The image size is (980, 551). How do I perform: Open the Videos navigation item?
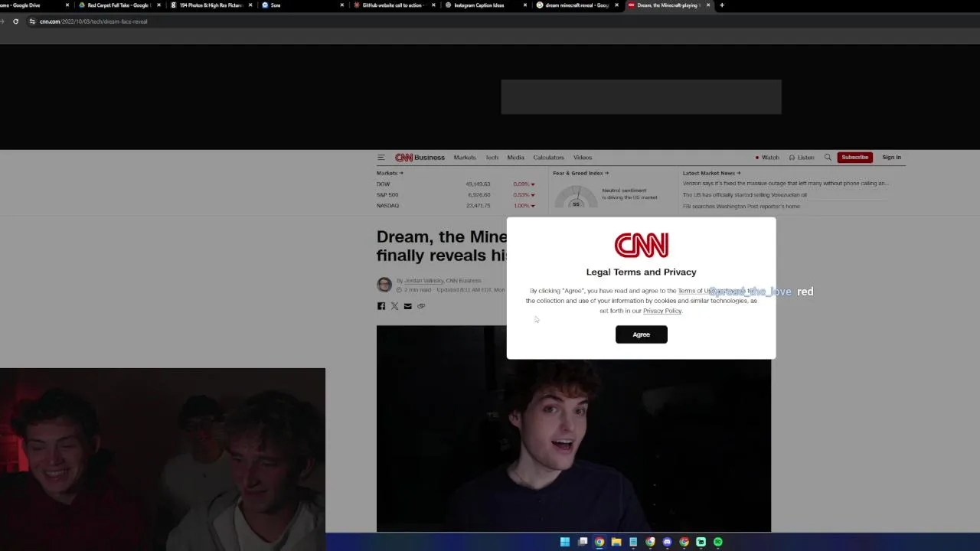(x=583, y=158)
